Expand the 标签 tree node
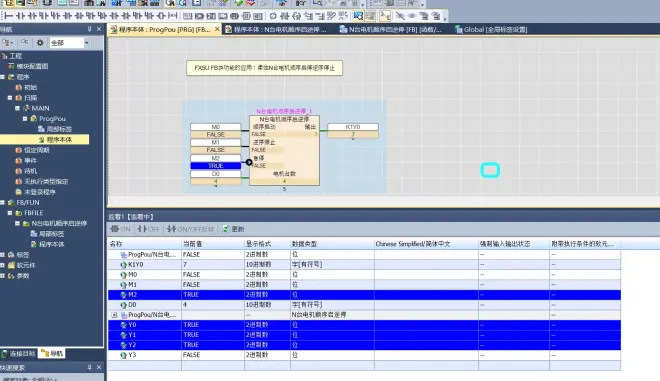This screenshot has width=660, height=381. (x=3, y=254)
